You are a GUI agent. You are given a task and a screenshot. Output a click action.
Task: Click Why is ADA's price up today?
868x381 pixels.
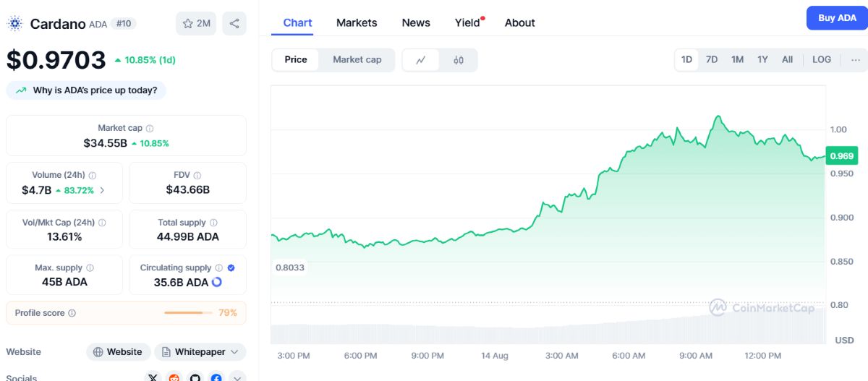[x=86, y=90]
